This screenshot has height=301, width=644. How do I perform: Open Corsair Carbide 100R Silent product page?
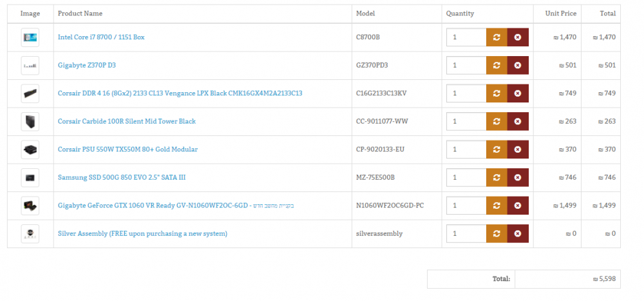[x=126, y=121]
